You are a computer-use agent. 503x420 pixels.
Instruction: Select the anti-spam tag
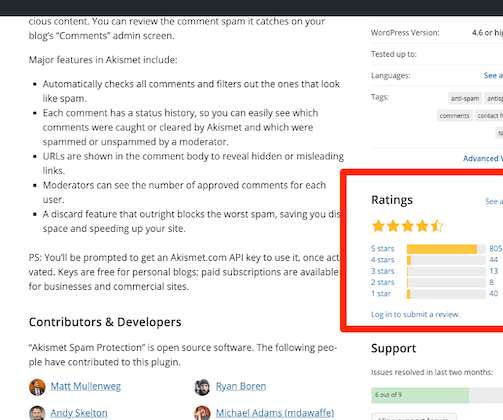pos(465,98)
